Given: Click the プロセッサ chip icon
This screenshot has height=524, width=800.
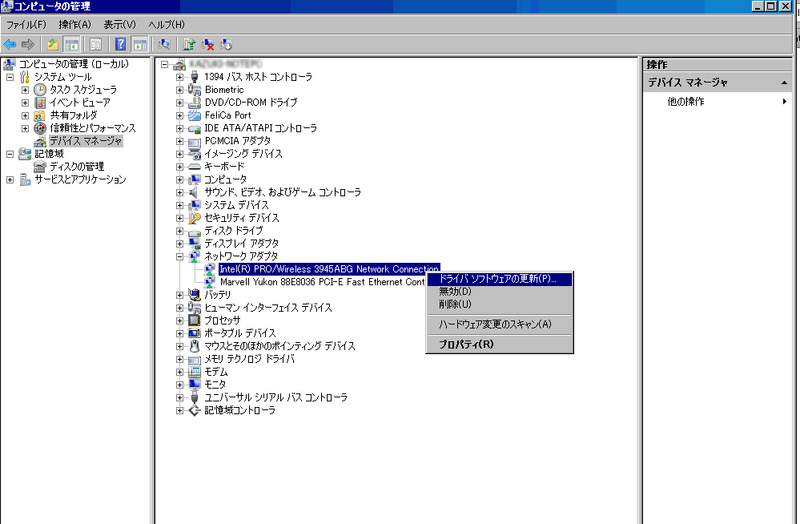Looking at the screenshot, I should click(x=194, y=320).
